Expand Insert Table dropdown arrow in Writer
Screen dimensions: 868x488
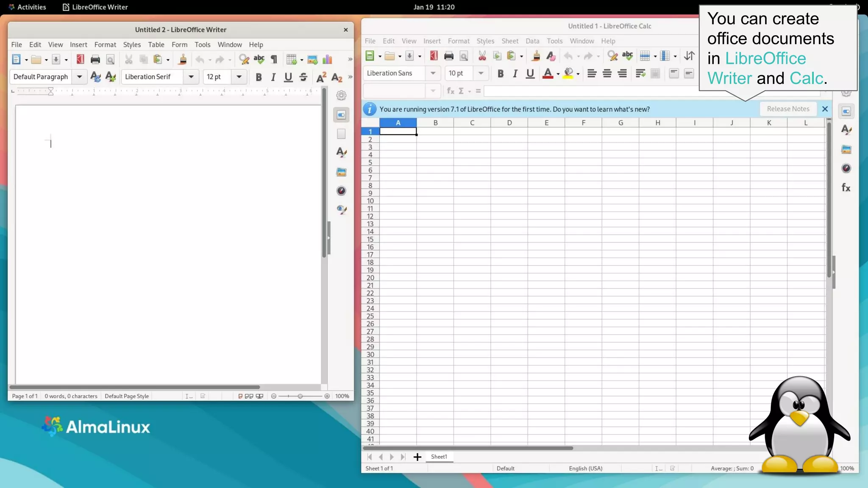click(x=302, y=60)
